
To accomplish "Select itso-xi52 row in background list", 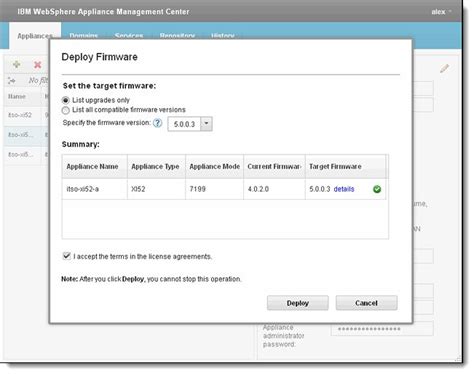I will (26, 115).
